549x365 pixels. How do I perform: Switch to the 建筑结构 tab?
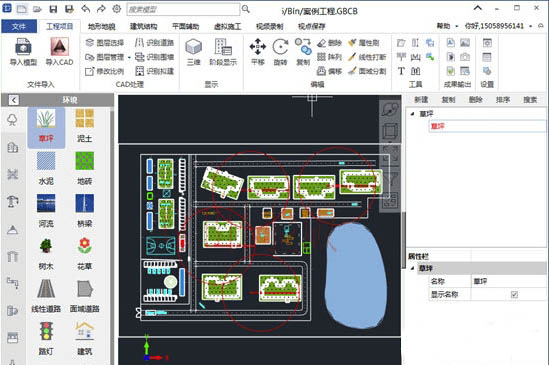(144, 26)
